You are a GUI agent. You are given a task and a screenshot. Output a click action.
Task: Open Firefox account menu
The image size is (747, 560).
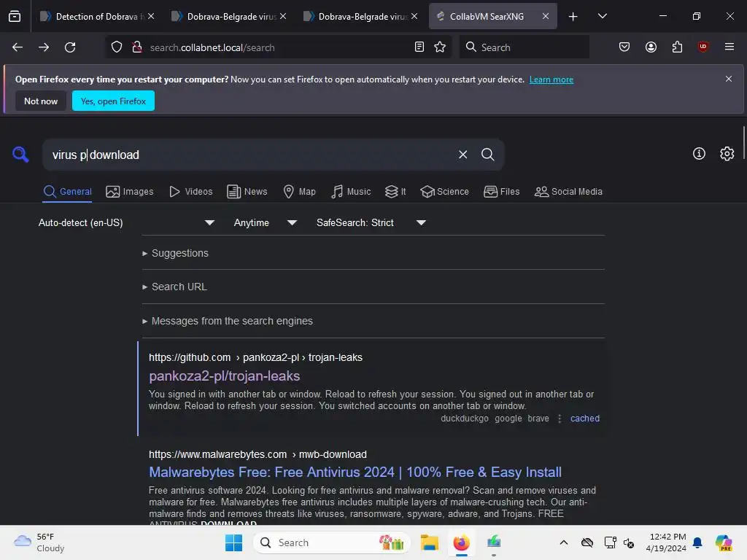[x=651, y=47]
